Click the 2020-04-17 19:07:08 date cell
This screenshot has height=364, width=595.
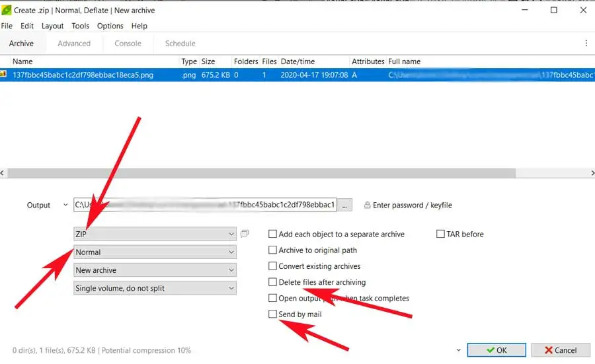click(x=314, y=75)
